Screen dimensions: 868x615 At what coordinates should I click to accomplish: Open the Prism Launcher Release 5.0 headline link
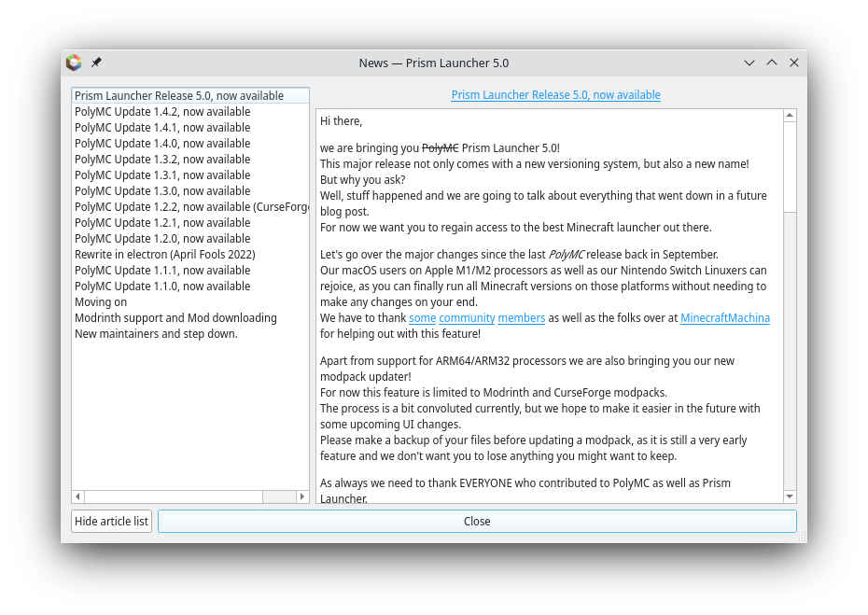click(555, 95)
